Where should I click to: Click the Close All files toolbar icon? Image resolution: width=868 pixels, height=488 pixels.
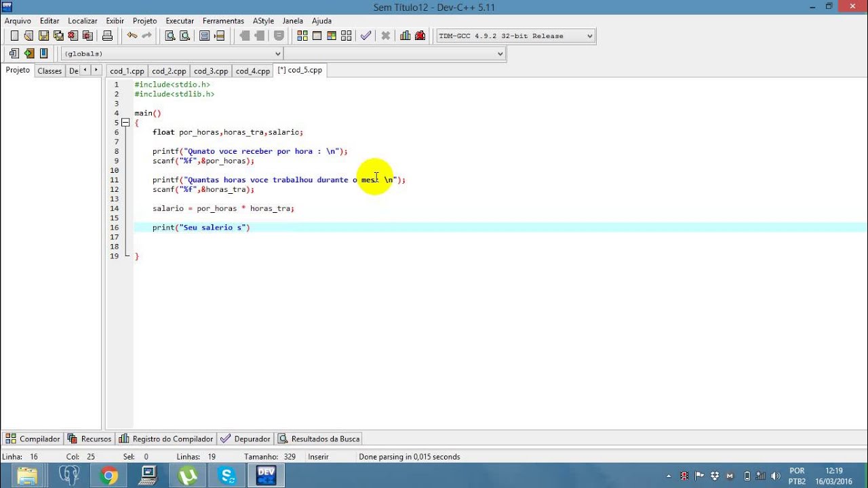coord(87,36)
